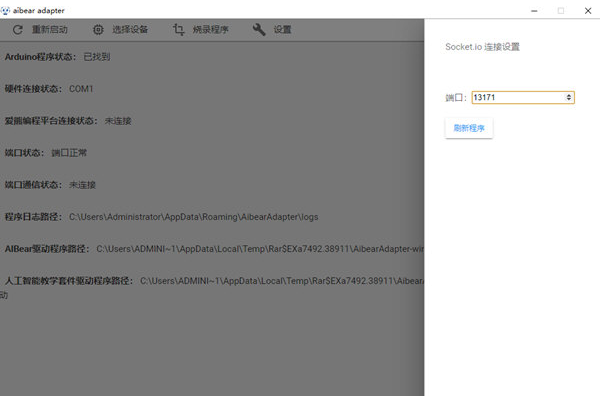Close the aibear adapter window
This screenshot has width=600, height=396.
pyautogui.click(x=588, y=11)
